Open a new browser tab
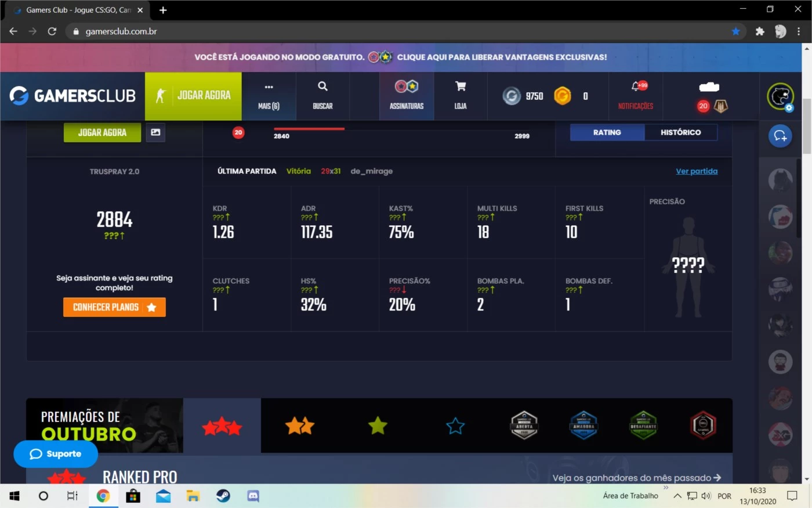The width and height of the screenshot is (812, 508). [x=163, y=10]
